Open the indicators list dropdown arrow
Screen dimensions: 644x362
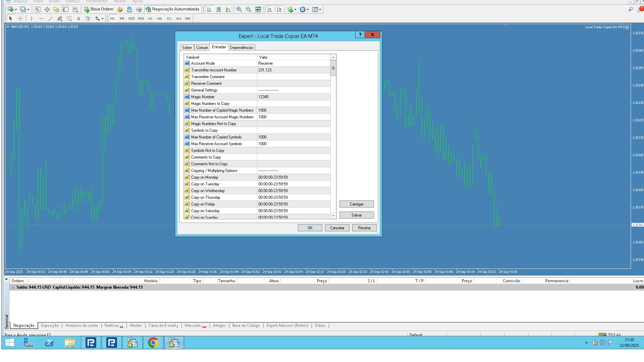click(295, 10)
